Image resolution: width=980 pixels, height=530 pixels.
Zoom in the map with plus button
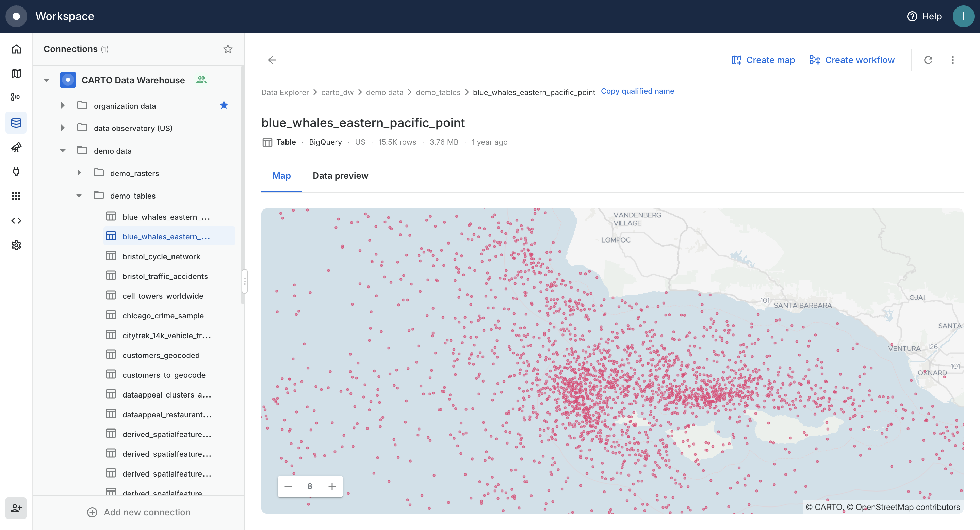click(x=332, y=486)
